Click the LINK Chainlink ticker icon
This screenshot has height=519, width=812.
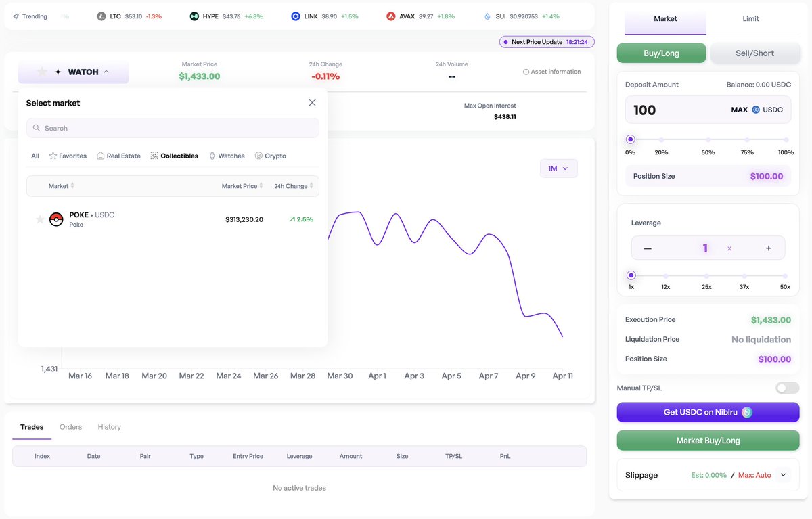[x=296, y=16]
